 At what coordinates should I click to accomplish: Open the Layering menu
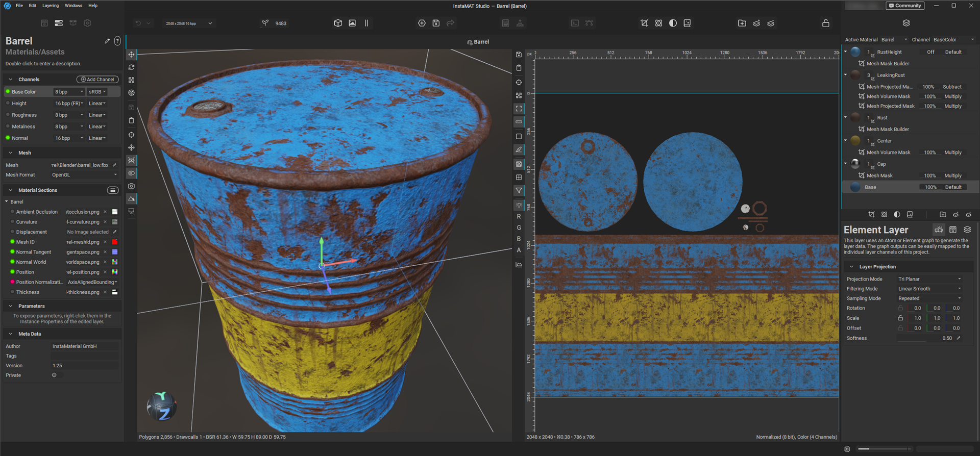pos(50,6)
